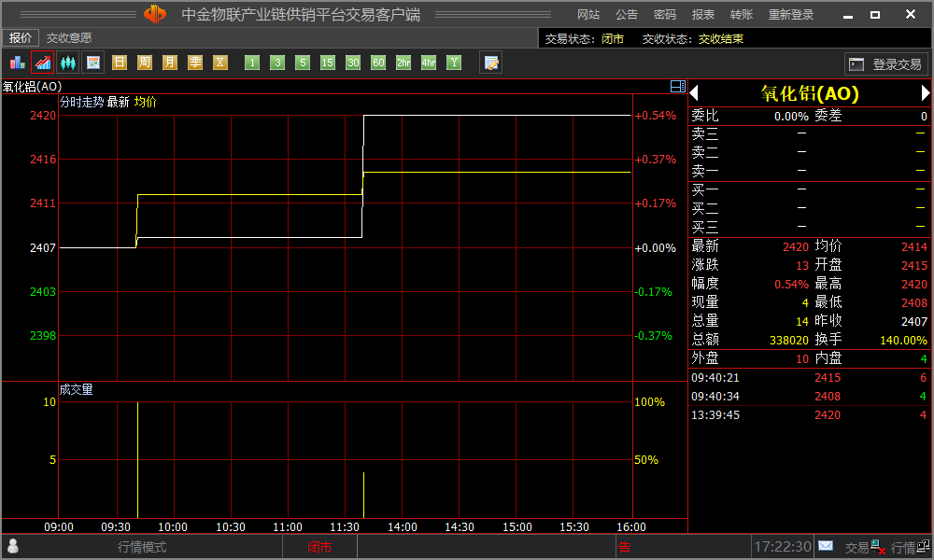The image size is (934, 560).
Task: Select the quarterly (季) period button
Action: (x=195, y=63)
